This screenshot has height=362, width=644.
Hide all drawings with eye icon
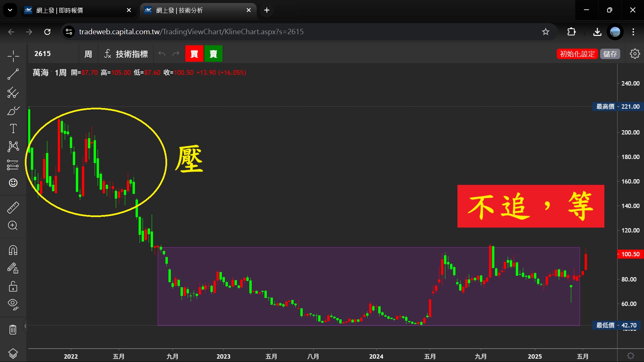tap(13, 304)
